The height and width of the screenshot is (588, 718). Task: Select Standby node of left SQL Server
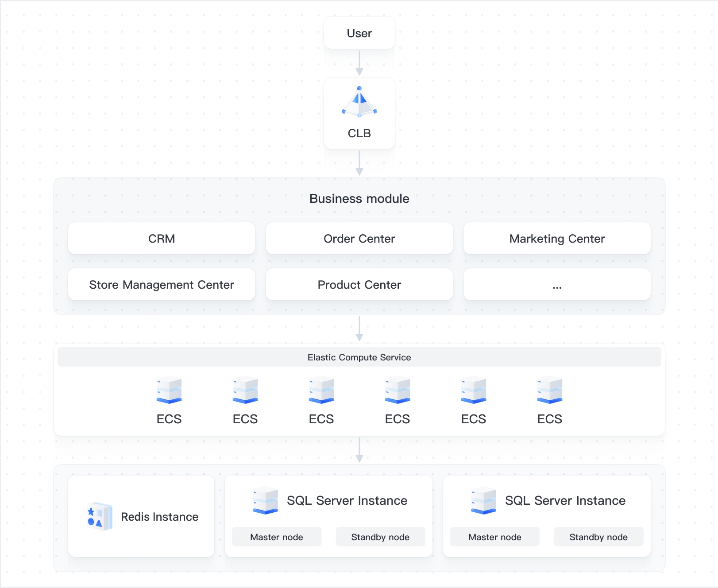(380, 537)
